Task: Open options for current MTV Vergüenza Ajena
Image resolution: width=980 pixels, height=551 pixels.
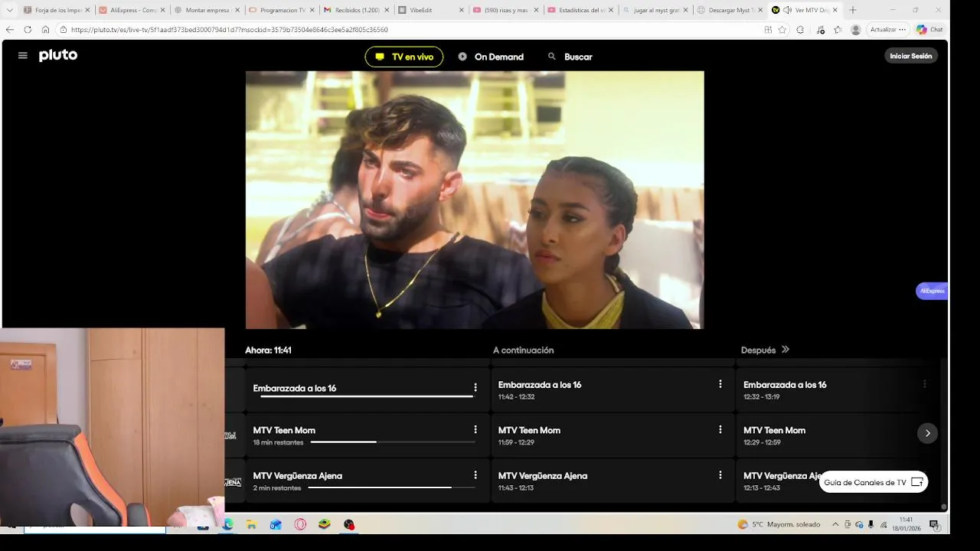Action: point(475,475)
